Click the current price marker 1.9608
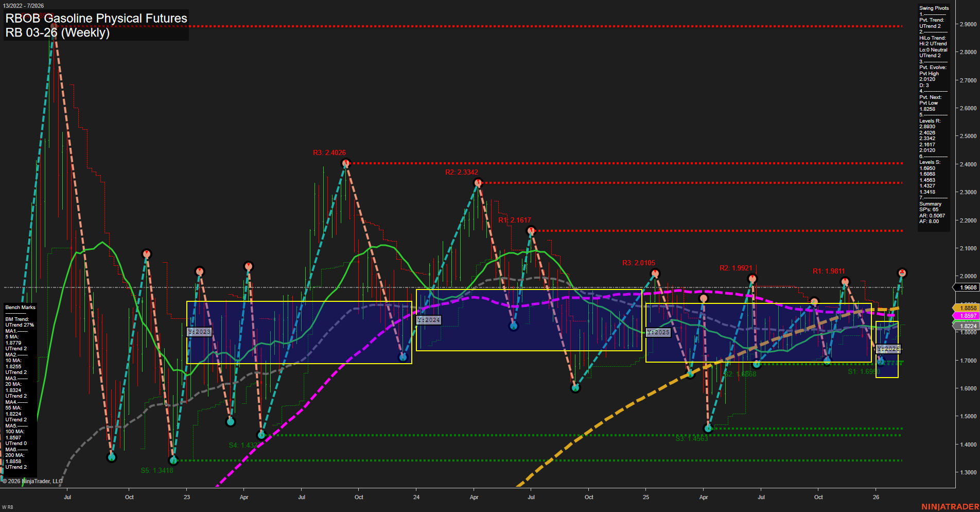 [x=967, y=287]
